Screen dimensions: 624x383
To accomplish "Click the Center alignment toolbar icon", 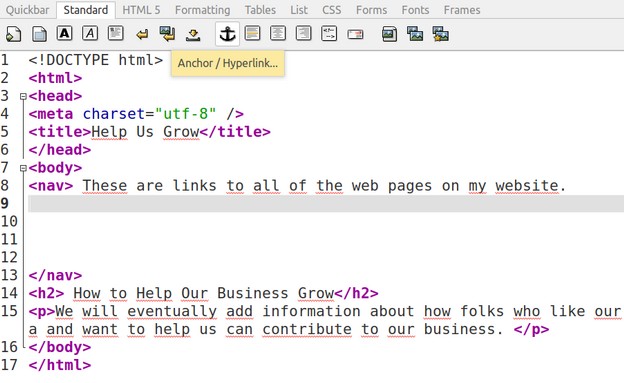I will (x=278, y=33).
